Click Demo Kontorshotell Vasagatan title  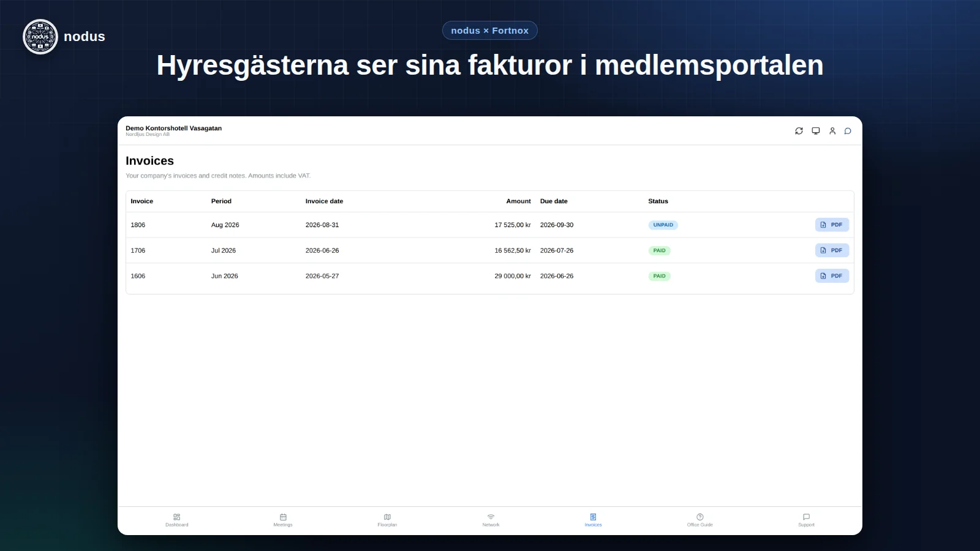coord(174,128)
